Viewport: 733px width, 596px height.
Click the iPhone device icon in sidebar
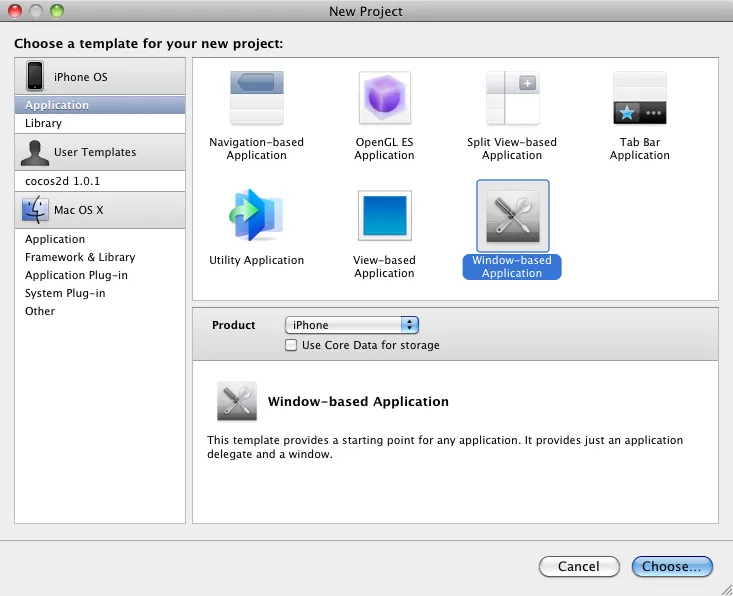click(x=35, y=76)
